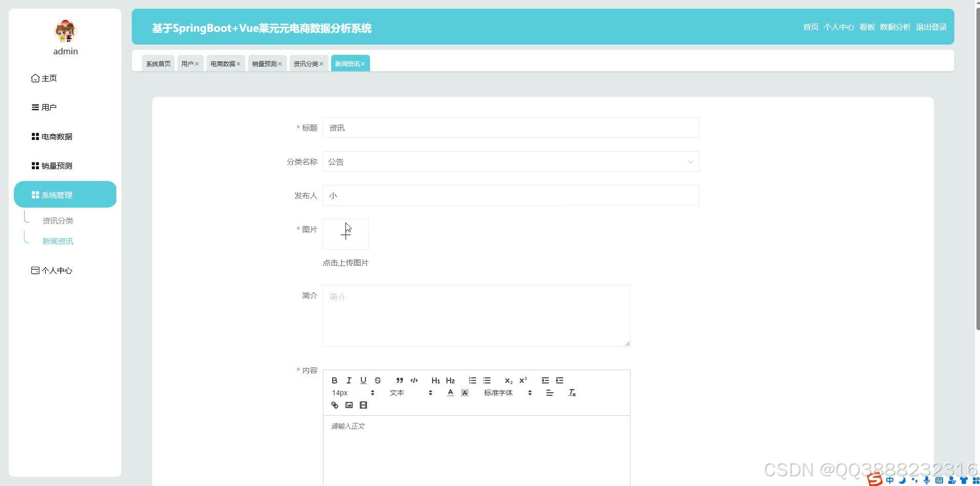Open the text alignment options
980x486 pixels.
(549, 393)
